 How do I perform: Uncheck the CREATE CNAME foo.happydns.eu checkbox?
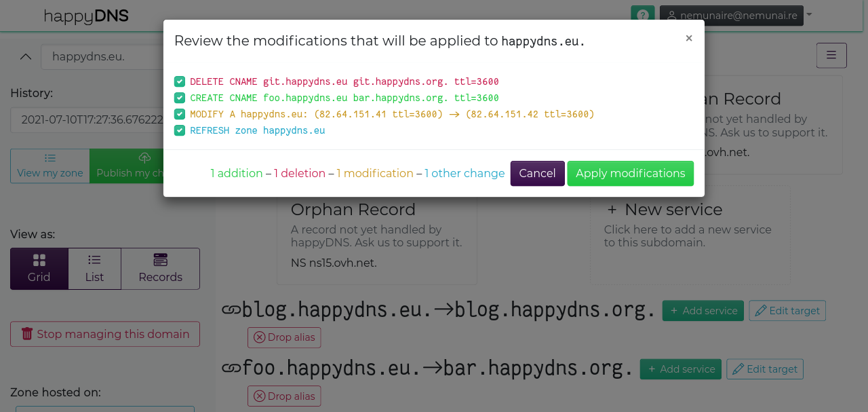pyautogui.click(x=180, y=98)
